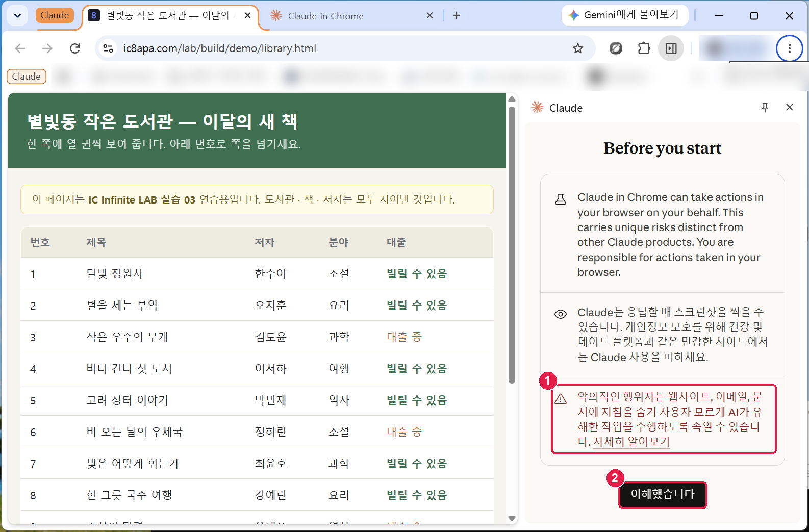Click author name 최윤호
809x532 pixels.
[270, 464]
